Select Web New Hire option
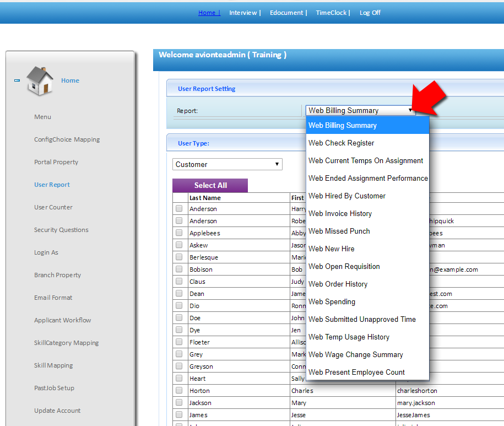The width and height of the screenshot is (504, 426). 367,249
